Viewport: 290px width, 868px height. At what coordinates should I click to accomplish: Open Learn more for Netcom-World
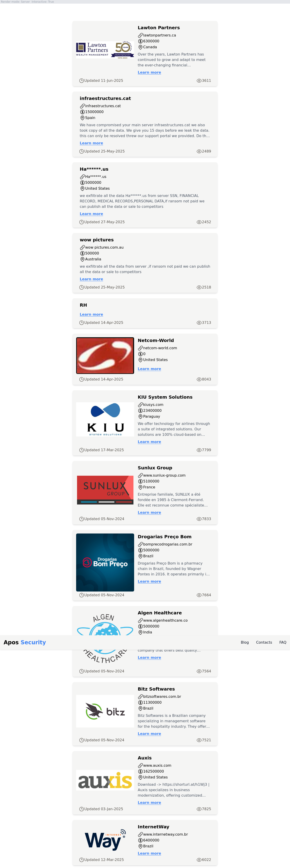click(149, 369)
